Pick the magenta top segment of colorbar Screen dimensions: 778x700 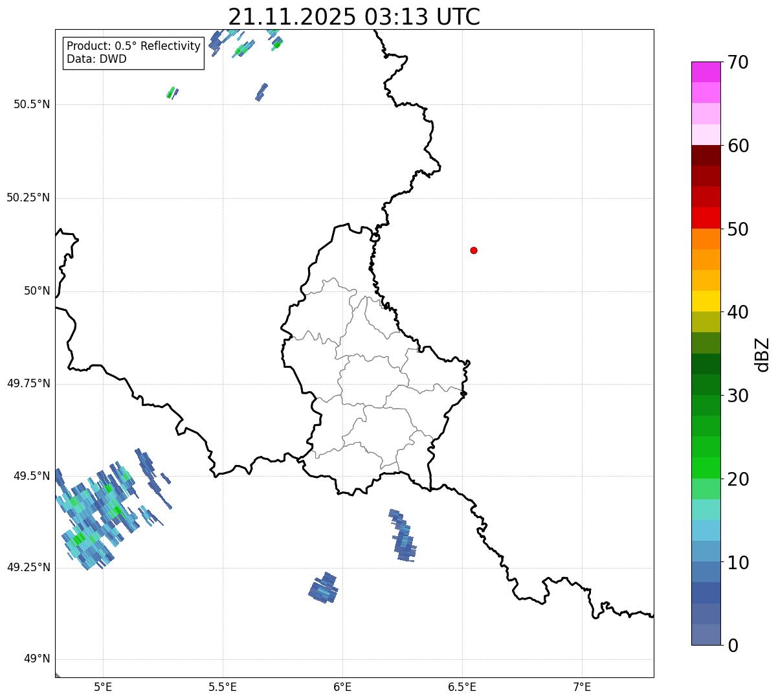pyautogui.click(x=706, y=72)
